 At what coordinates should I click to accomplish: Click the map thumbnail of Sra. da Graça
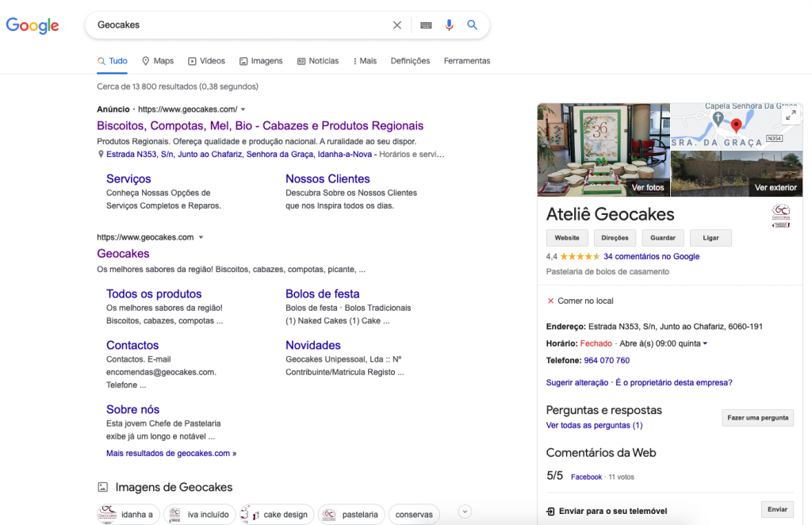(x=737, y=127)
